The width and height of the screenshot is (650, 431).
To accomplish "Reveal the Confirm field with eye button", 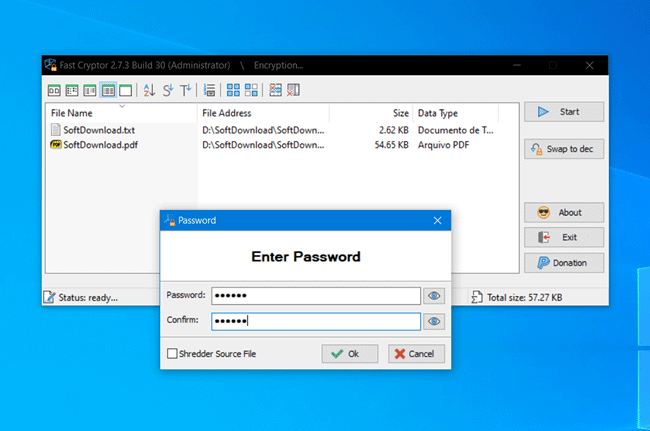I will click(x=434, y=322).
